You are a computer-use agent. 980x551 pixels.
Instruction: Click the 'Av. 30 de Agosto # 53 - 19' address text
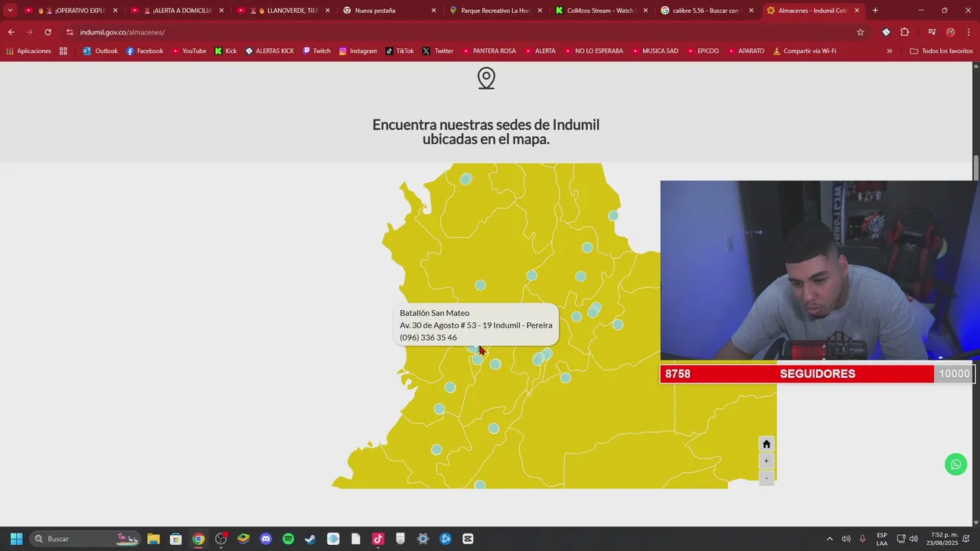coord(446,325)
